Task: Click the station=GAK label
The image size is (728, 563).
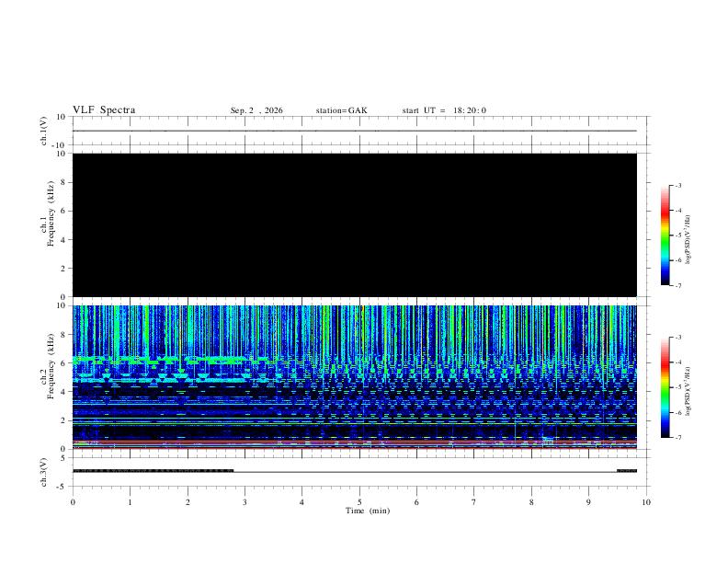Action: tap(341, 110)
